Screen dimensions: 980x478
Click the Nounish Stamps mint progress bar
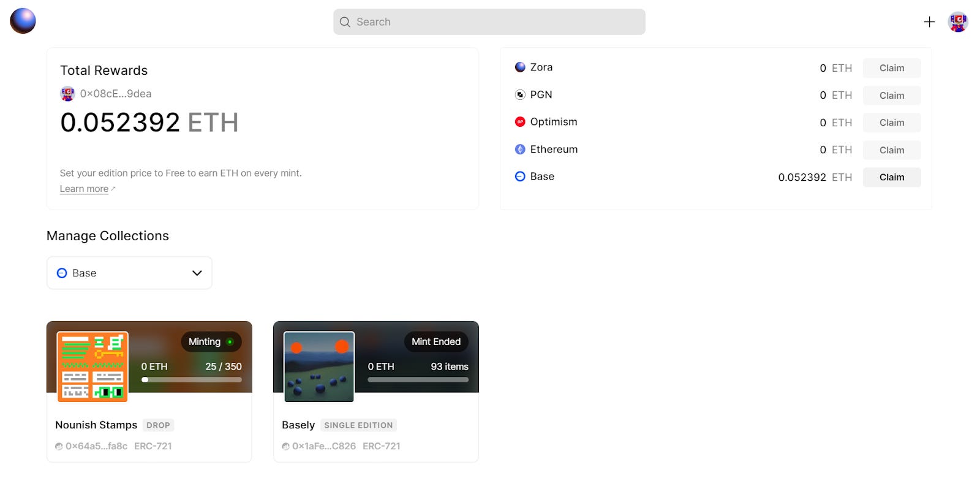(x=192, y=380)
